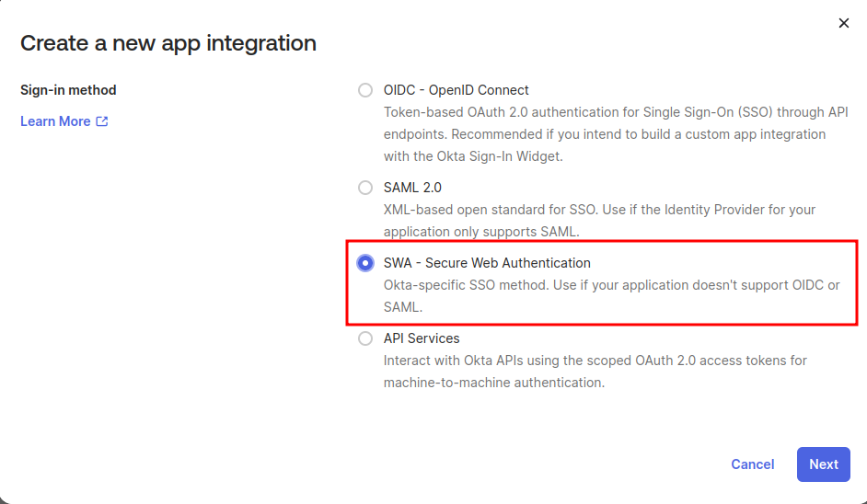Click the 'SAML 2.0' option label
Viewport: 867px width, 504px height.
coord(412,188)
